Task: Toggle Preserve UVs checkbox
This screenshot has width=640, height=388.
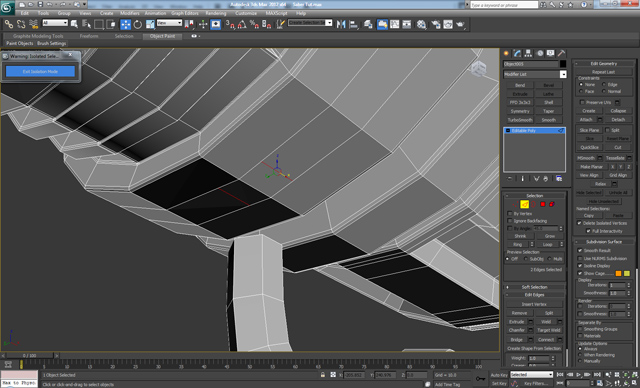Action: point(582,102)
